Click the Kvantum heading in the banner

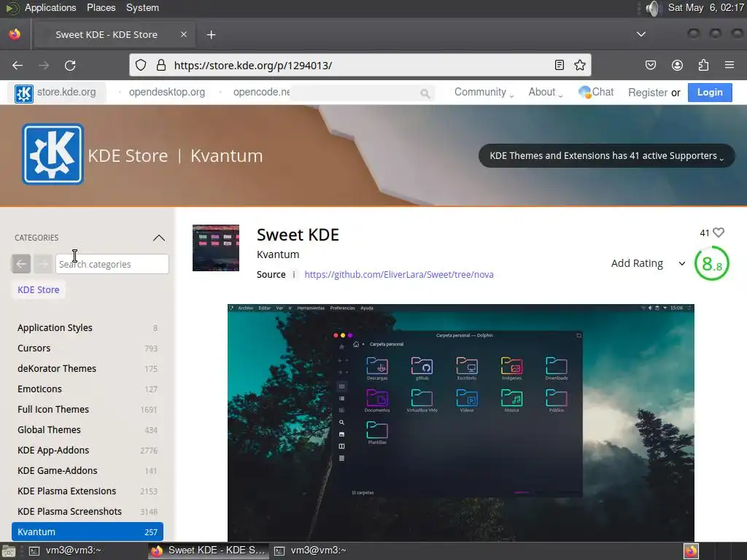(x=226, y=156)
